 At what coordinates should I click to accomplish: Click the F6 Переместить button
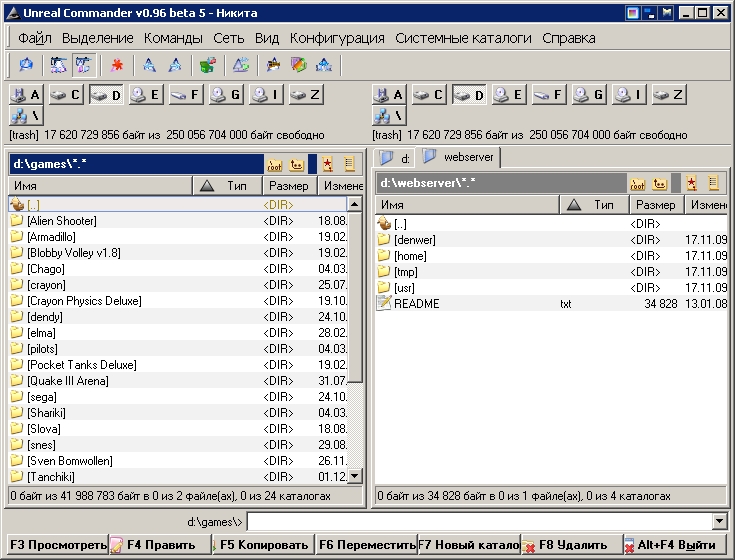(x=366, y=545)
